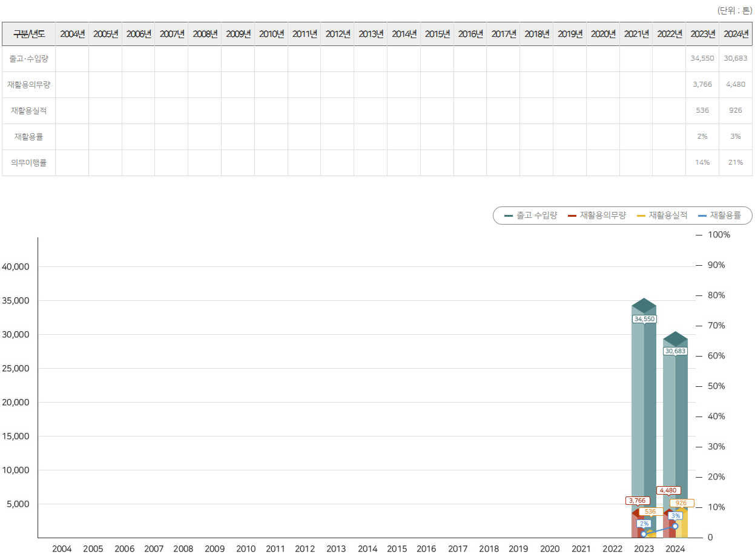
Task: Toggle the 출고 수입량 legend series
Action: [x=531, y=216]
